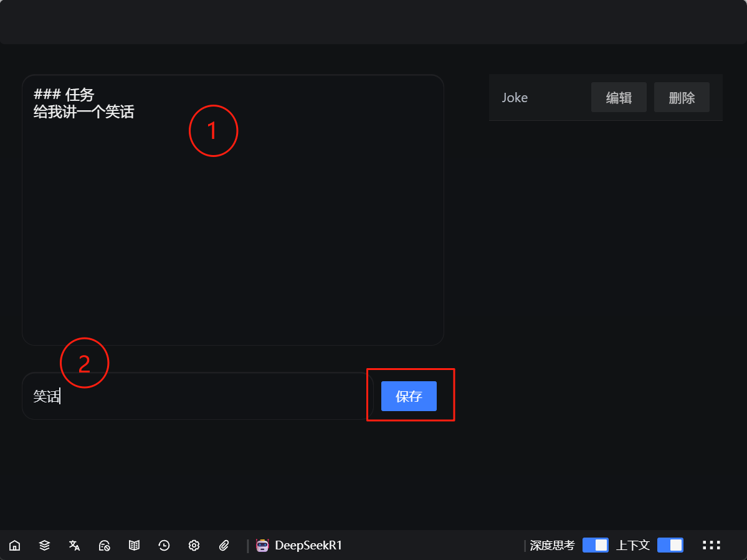The width and height of the screenshot is (747, 560).
Task: Toggle the 上下文 switch
Action: click(x=670, y=545)
